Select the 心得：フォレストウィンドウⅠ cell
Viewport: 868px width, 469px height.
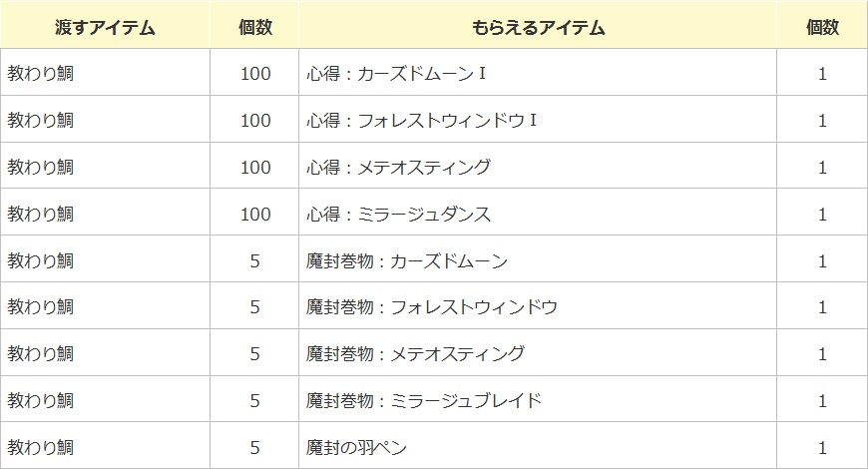(x=422, y=121)
